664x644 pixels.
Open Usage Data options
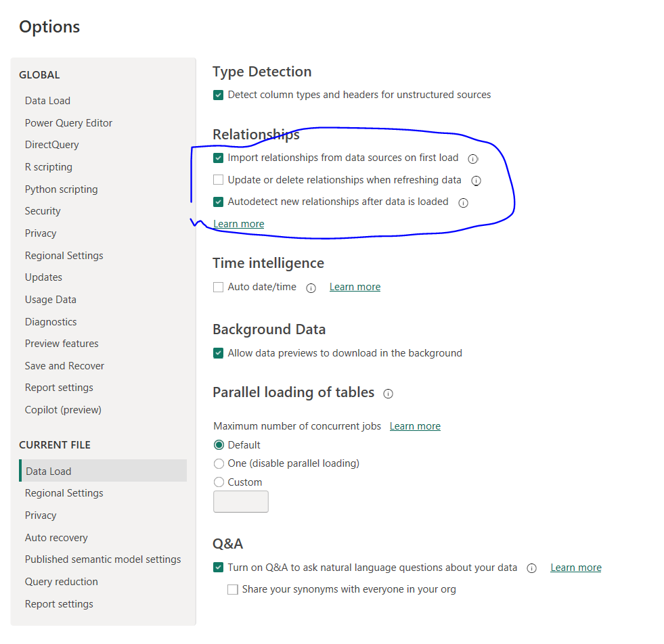pyautogui.click(x=50, y=300)
